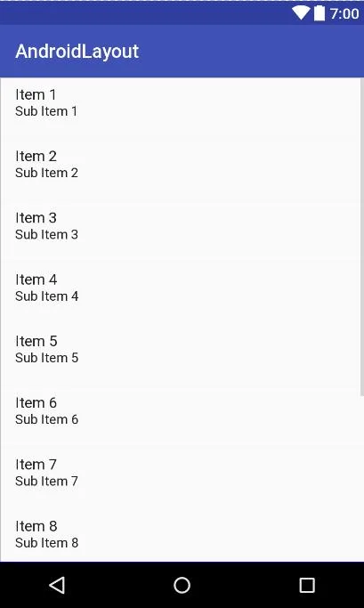364x608 pixels.
Task: Tap the Sub Item 8 subtitle
Action: pos(47,543)
